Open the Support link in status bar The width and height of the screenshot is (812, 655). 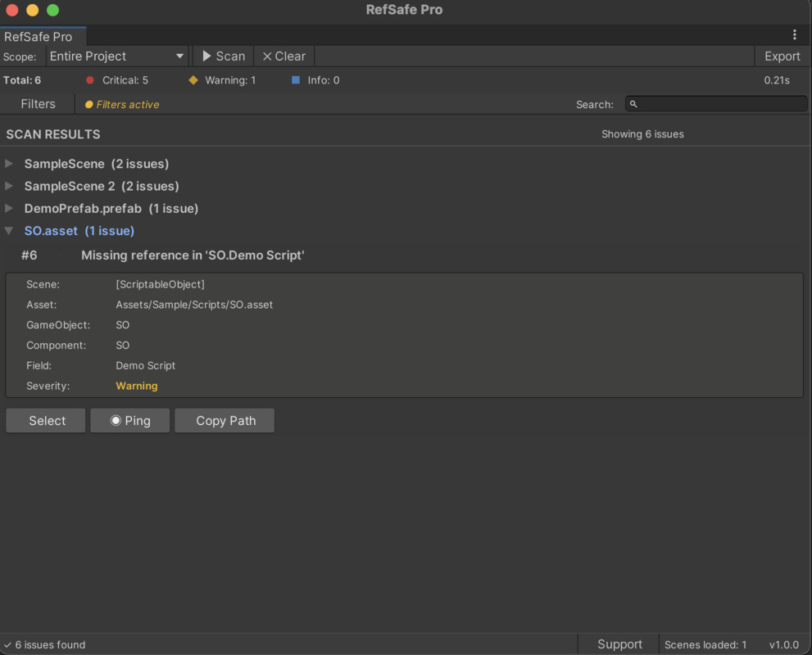click(619, 644)
